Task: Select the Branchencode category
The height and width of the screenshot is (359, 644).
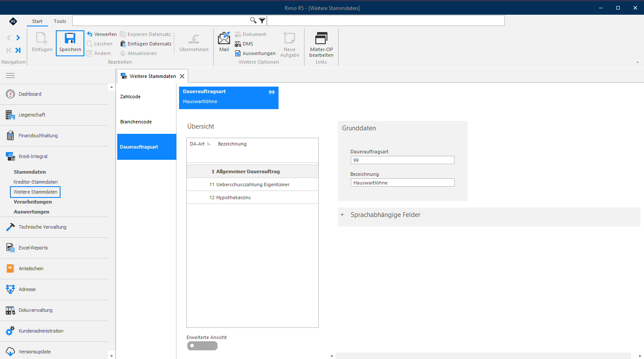Action: click(x=147, y=122)
